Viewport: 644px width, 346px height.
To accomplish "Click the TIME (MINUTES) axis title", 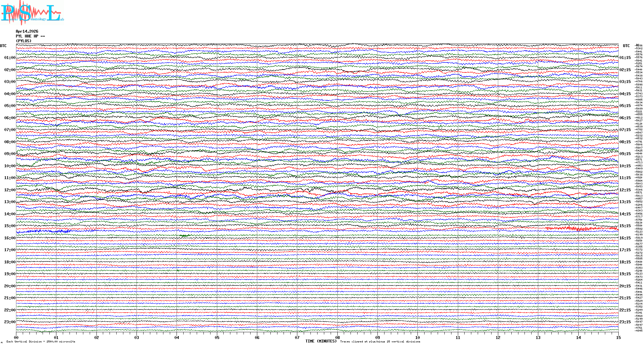I will point(321,341).
